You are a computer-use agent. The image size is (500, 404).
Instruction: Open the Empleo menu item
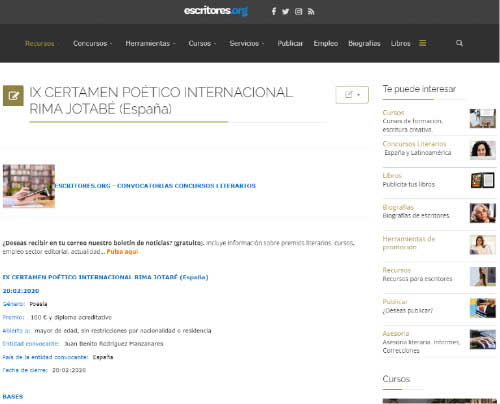[x=325, y=44]
